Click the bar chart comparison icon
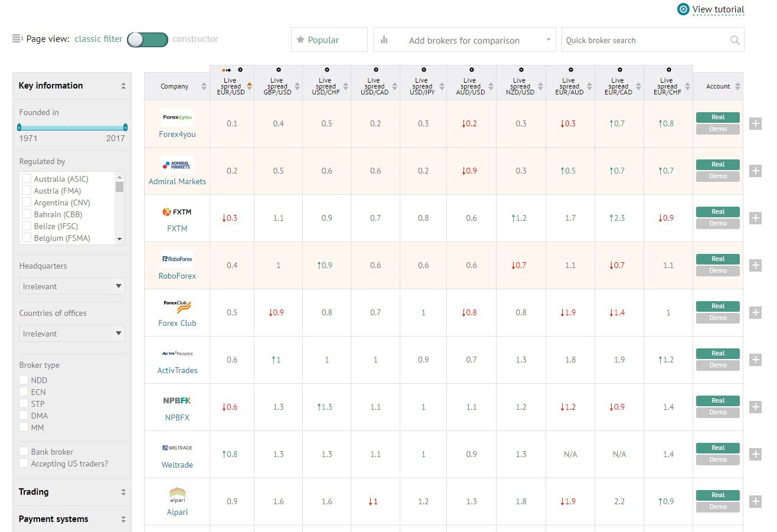 [384, 40]
